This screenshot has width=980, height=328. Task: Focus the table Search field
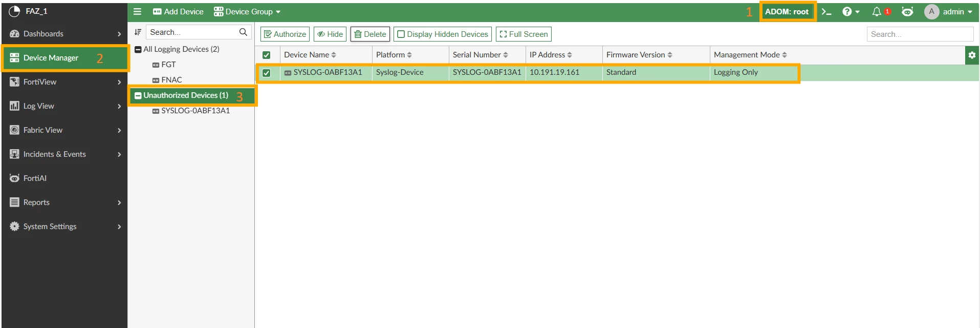point(920,34)
